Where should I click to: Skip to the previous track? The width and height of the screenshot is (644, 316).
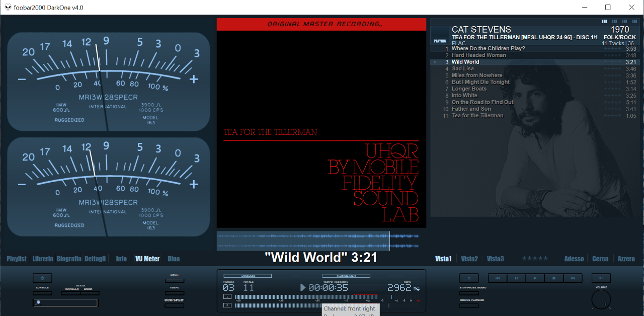coord(497,278)
